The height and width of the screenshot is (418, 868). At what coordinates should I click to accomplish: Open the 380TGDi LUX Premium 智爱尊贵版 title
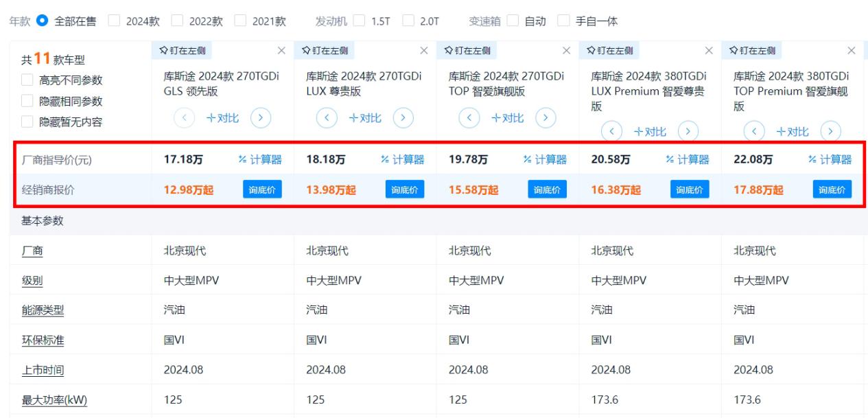[649, 91]
